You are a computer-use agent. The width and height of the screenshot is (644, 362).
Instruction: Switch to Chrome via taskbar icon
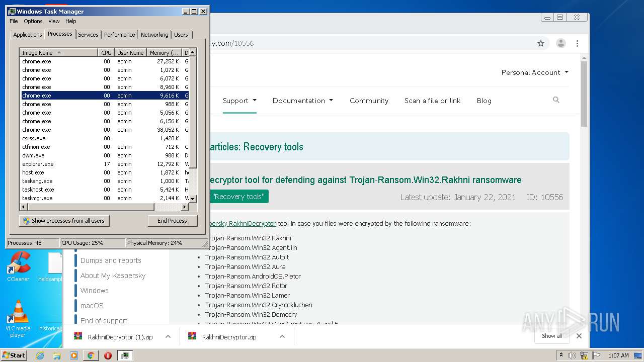[x=91, y=355]
